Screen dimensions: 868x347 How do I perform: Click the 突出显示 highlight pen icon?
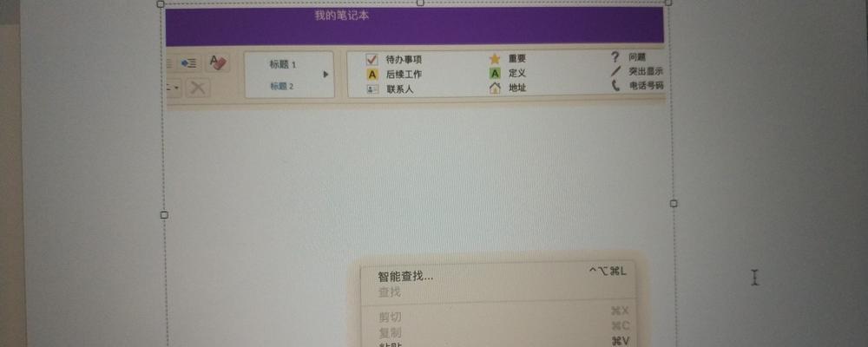click(616, 71)
